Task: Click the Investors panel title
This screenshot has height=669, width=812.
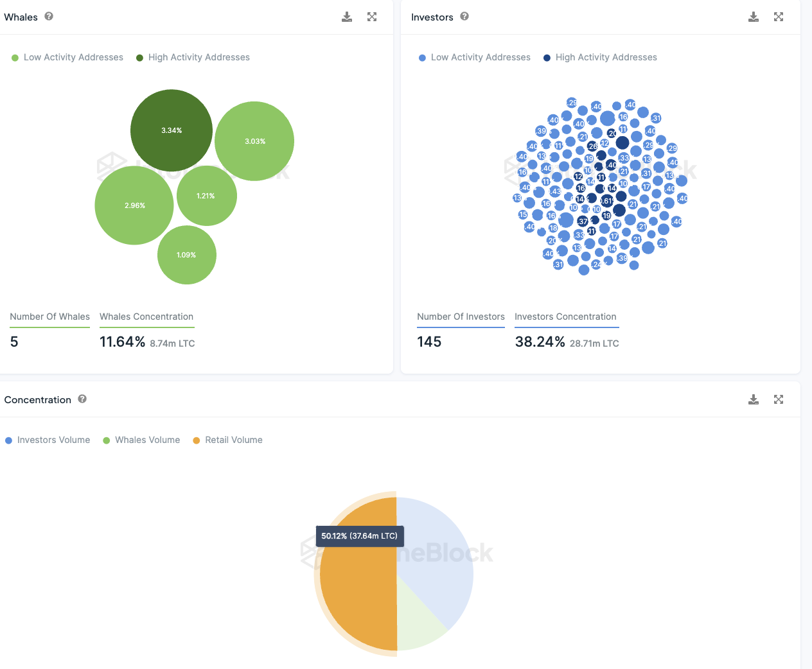Action: [432, 17]
